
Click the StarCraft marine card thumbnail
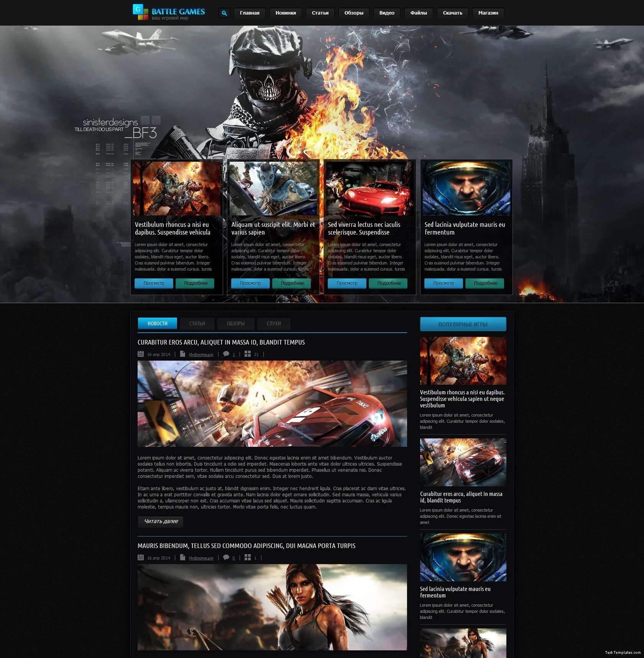[x=467, y=188]
